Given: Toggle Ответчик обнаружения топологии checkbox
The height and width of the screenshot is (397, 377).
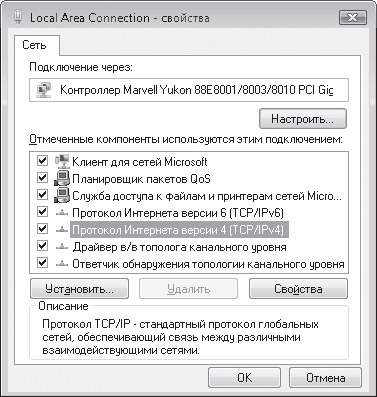Looking at the screenshot, I should 42,262.
